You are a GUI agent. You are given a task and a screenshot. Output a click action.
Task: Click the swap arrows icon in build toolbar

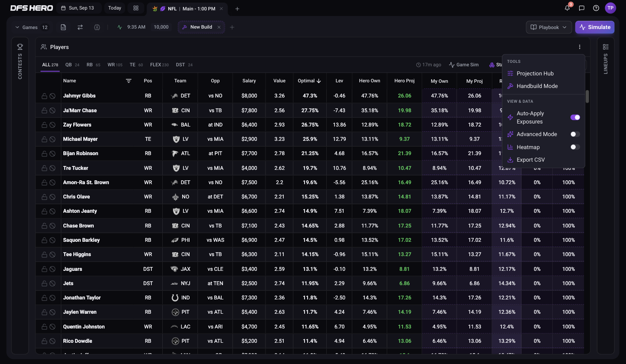pos(80,27)
